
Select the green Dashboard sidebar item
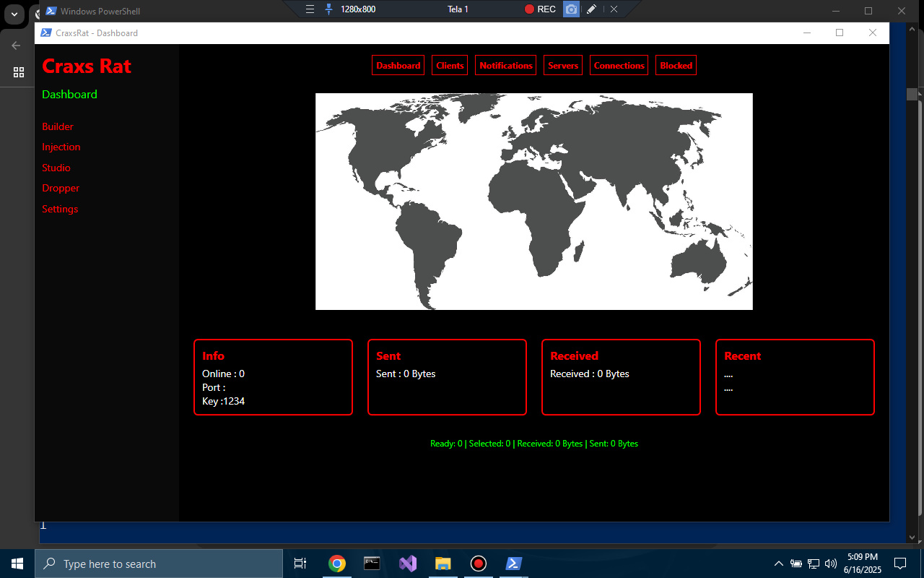(69, 95)
